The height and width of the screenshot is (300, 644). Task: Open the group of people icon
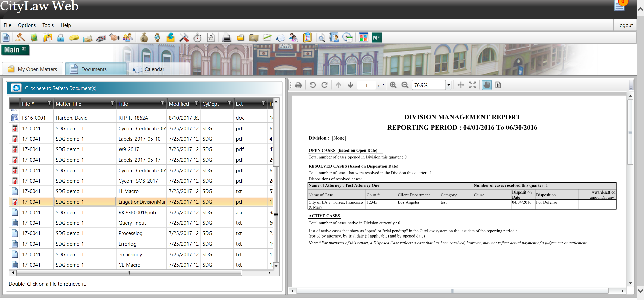pos(128,38)
